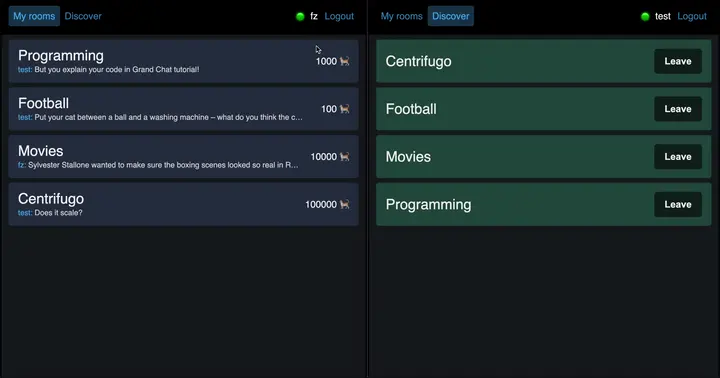720x378 pixels.
Task: Leave the Programming room
Action: tap(678, 204)
